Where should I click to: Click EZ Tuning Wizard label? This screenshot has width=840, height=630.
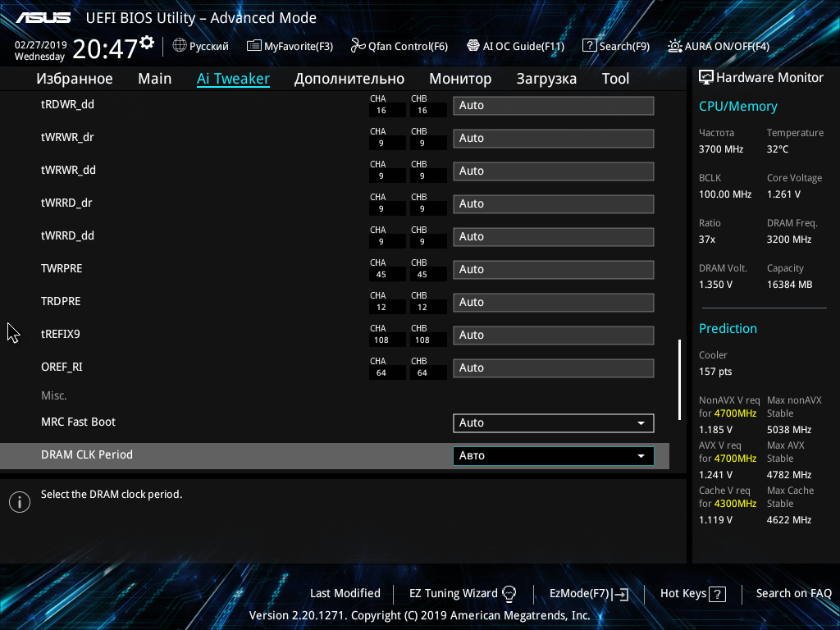453,594
